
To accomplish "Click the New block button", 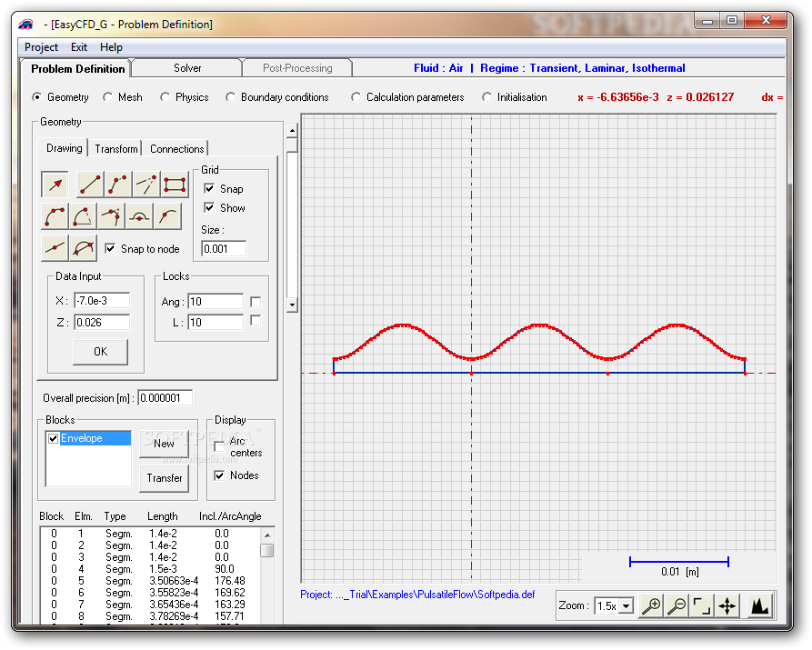I will click(165, 444).
